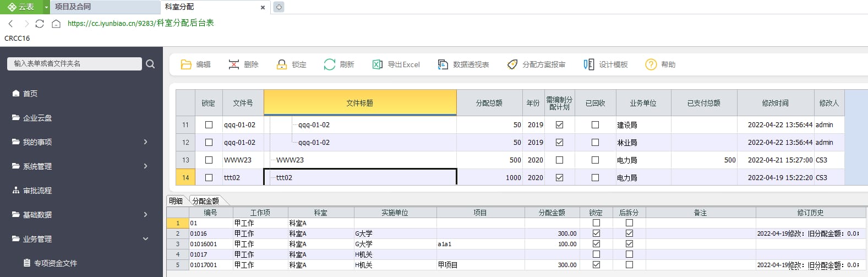Click the Help (帮助) question icon

[651, 64]
